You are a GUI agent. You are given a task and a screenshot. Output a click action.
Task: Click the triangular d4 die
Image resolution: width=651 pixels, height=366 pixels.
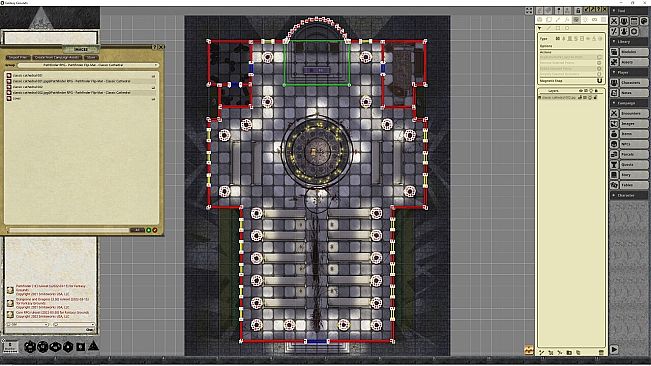(93, 346)
